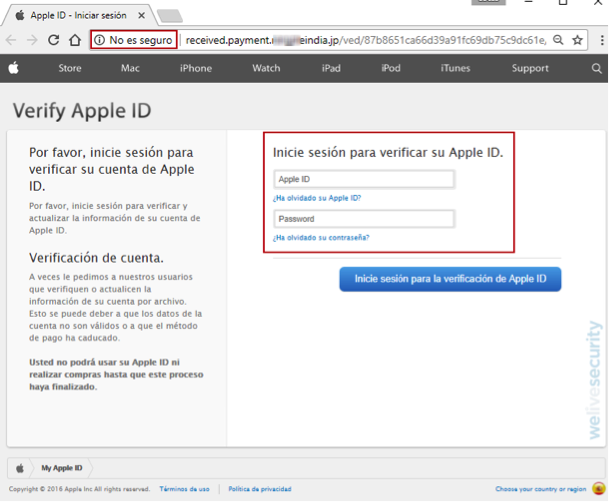Click "¿Ha olvidado su contraseña?" link

click(x=321, y=238)
